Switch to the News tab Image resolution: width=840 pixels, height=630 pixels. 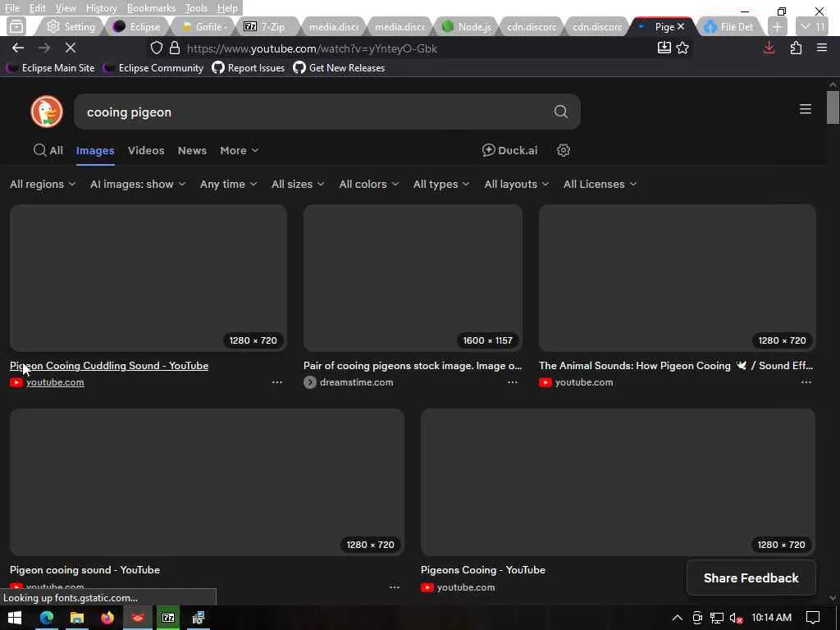(192, 151)
